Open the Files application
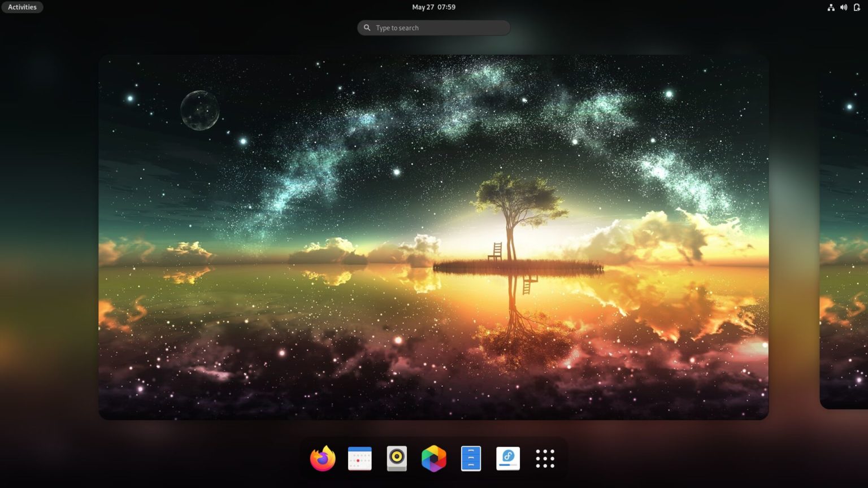Image resolution: width=868 pixels, height=488 pixels. [471, 459]
